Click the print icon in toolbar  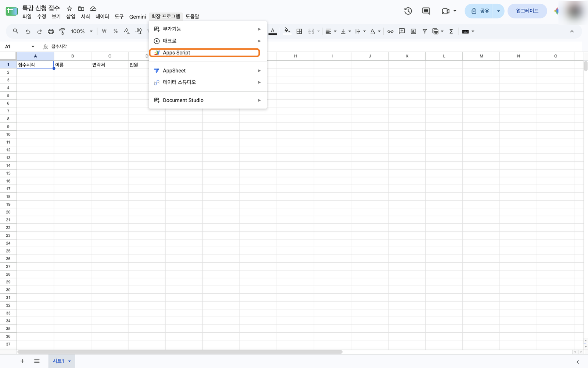click(51, 31)
